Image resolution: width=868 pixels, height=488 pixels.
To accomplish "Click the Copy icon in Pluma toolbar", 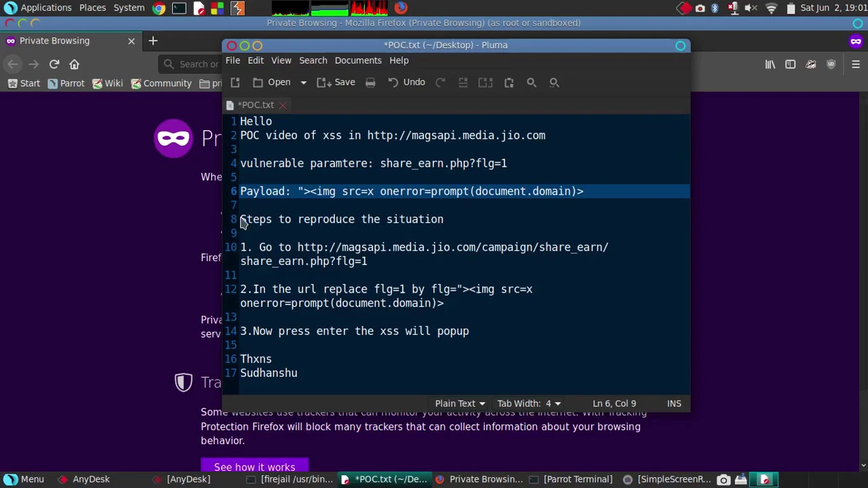I will [486, 83].
